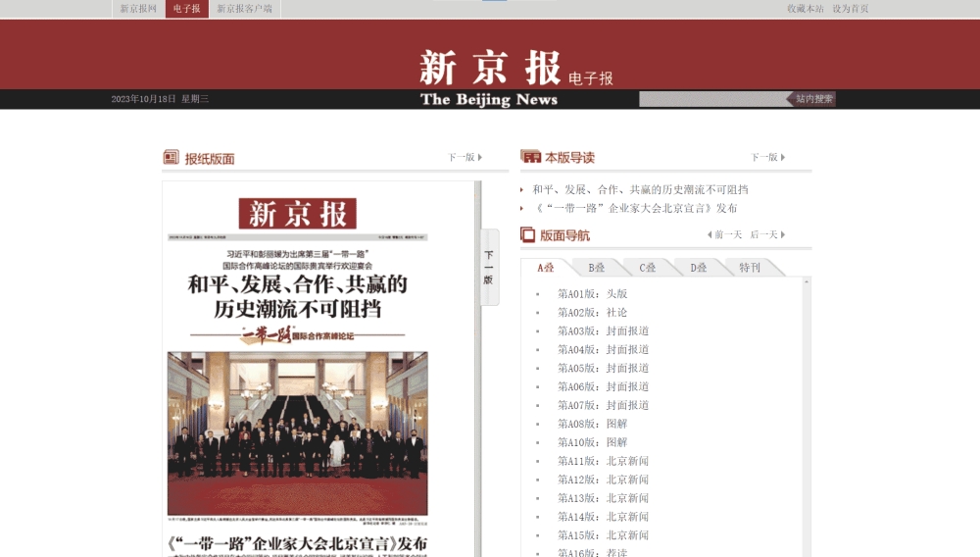Open 第A04版：封面报道
The height and width of the screenshot is (557, 980).
603,349
